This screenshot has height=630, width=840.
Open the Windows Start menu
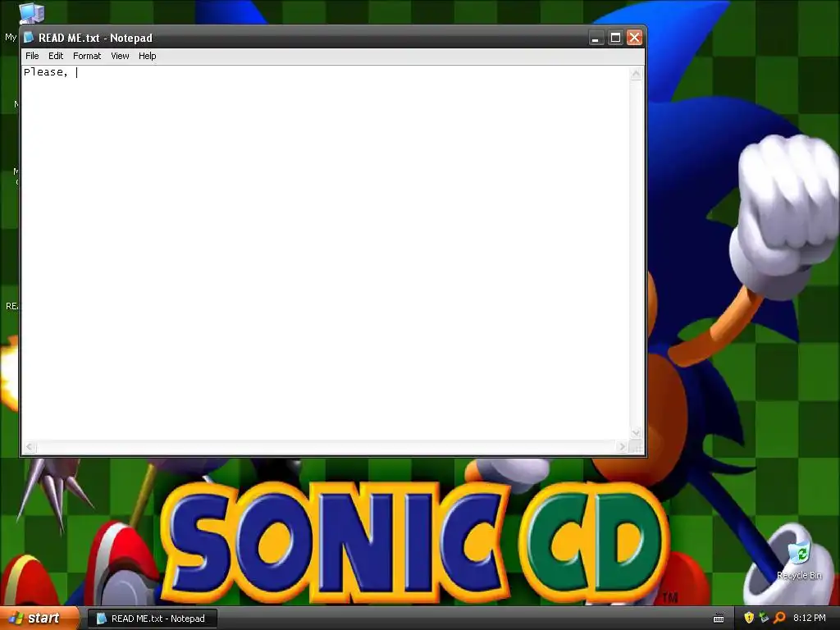(x=38, y=619)
